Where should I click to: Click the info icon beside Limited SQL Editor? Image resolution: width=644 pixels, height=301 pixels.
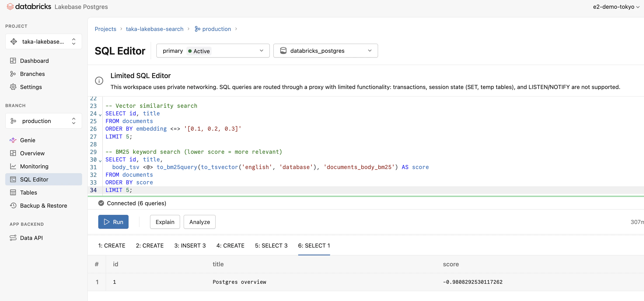(99, 81)
